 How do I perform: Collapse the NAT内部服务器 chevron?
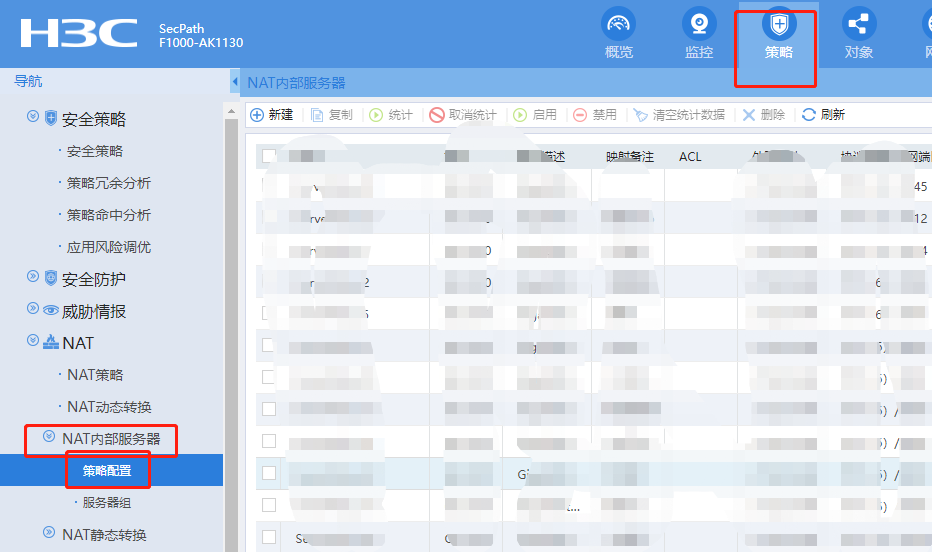pos(49,437)
